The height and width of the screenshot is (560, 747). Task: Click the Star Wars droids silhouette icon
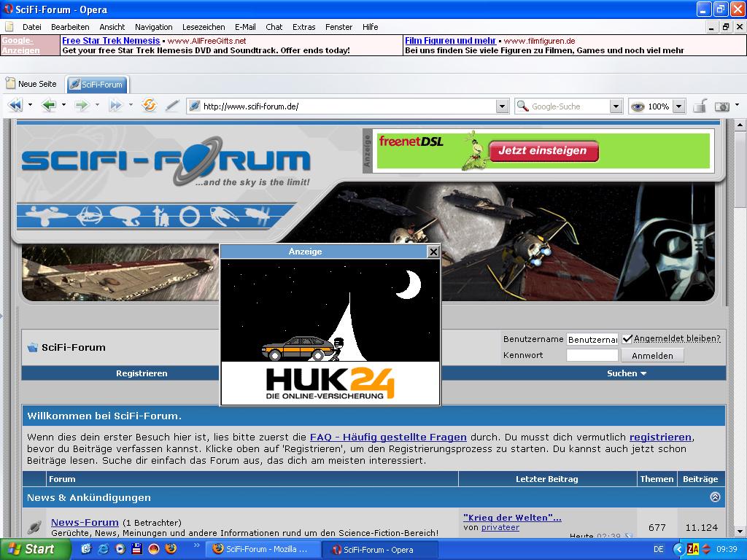[x=160, y=216]
